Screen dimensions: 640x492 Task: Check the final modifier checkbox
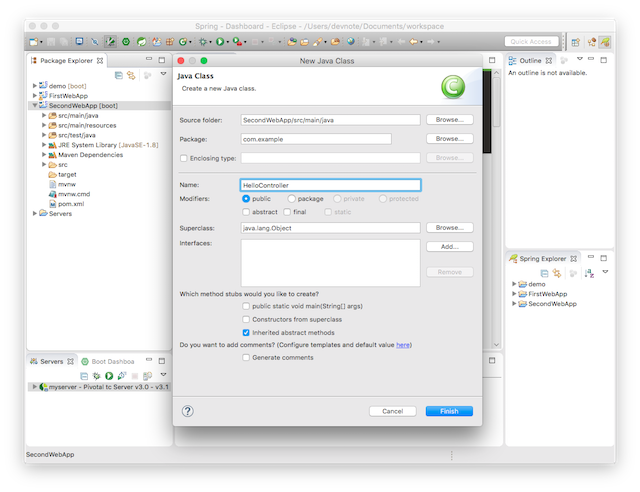click(x=287, y=212)
